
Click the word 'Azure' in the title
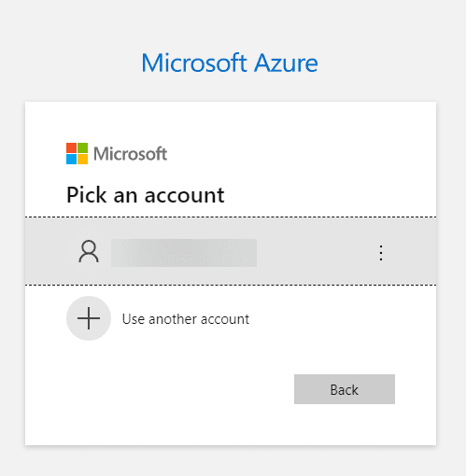[287, 63]
